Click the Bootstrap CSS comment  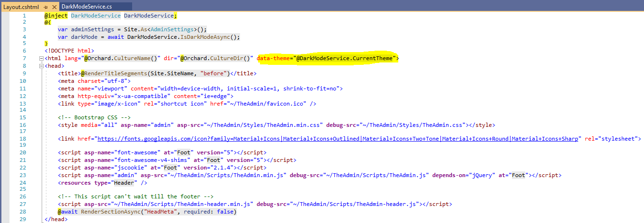94,117
